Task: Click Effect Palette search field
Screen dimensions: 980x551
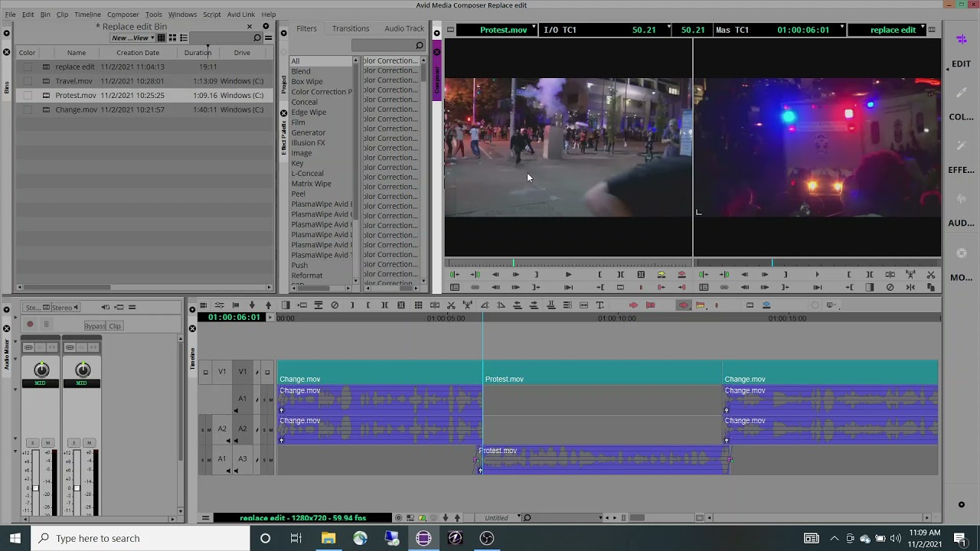Action: [x=388, y=45]
